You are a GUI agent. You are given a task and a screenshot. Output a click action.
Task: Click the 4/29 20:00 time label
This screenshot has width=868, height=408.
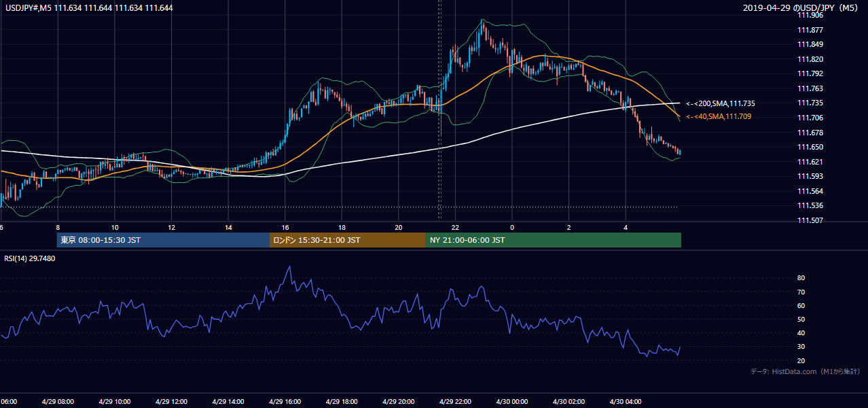(399, 402)
